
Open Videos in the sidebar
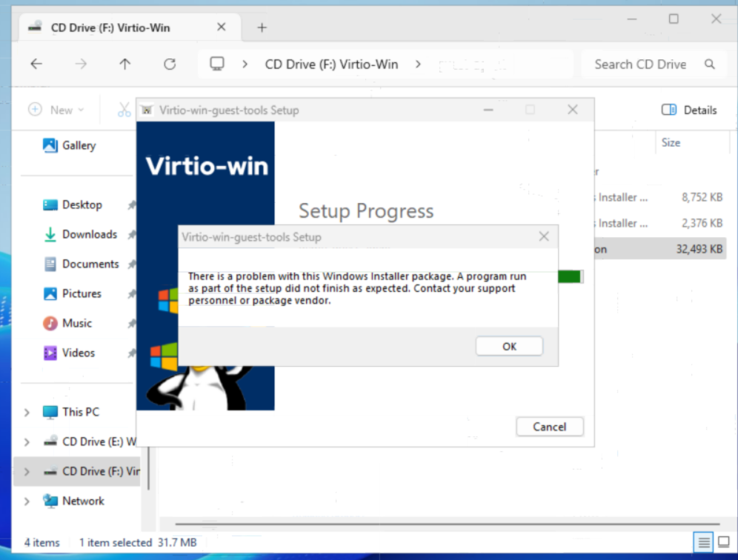click(x=69, y=353)
